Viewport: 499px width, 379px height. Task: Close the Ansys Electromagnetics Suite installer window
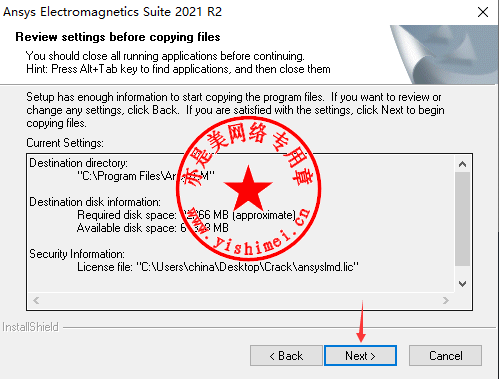coord(482,12)
